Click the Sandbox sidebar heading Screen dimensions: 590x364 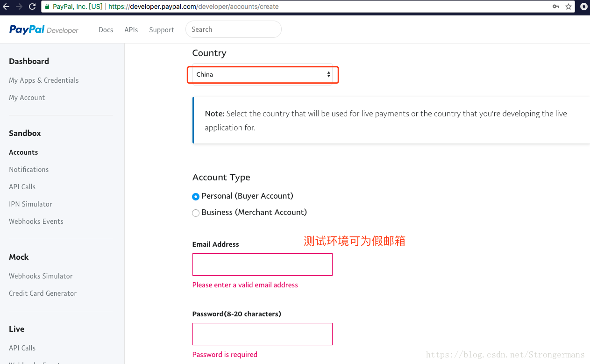pyautogui.click(x=25, y=133)
